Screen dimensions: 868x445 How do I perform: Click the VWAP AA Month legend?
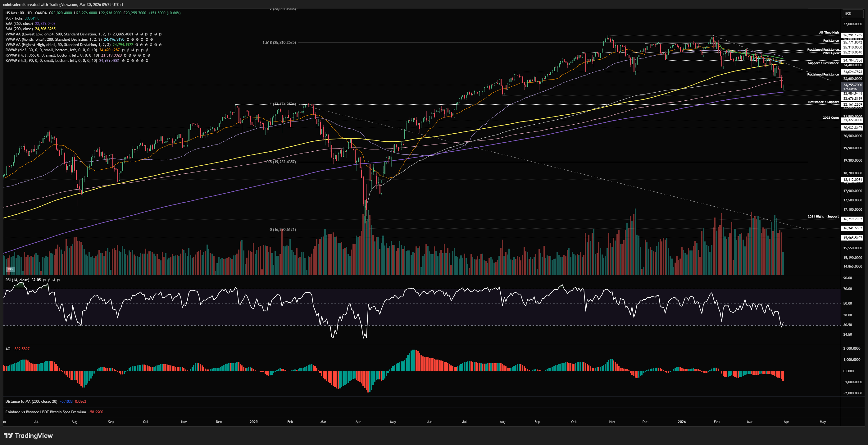click(53, 39)
